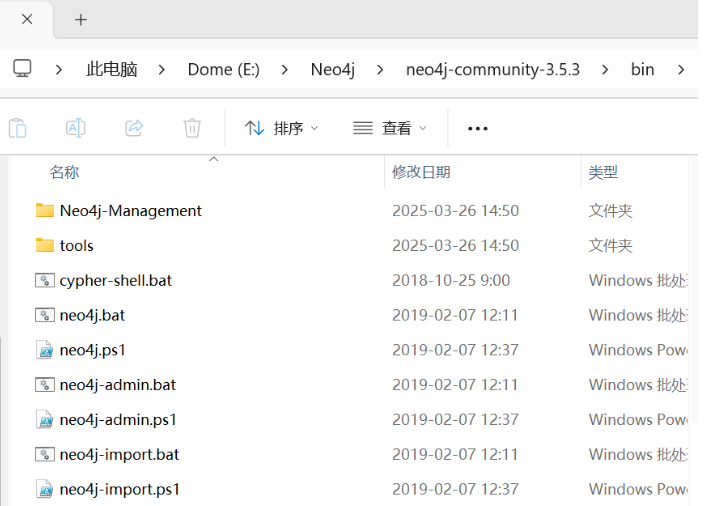Expand chevron after bin
The height and width of the screenshot is (506, 708).
click(681, 70)
